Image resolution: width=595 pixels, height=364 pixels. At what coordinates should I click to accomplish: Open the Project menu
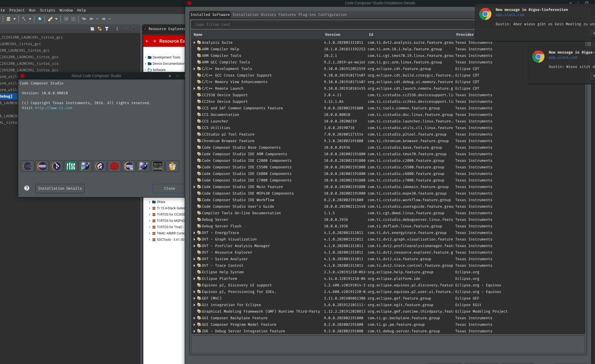[x=17, y=10]
